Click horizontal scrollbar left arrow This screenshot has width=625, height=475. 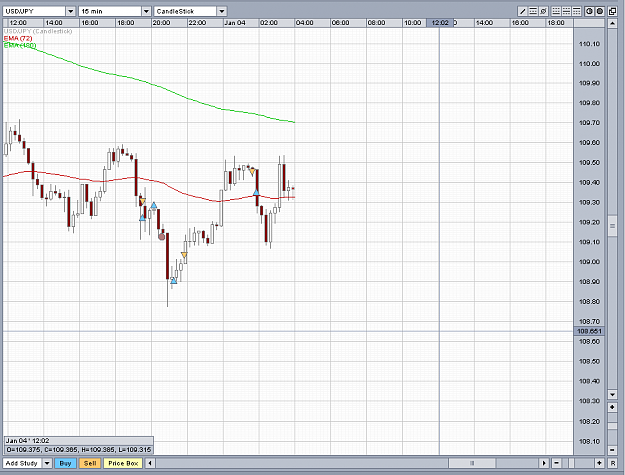tap(150, 463)
